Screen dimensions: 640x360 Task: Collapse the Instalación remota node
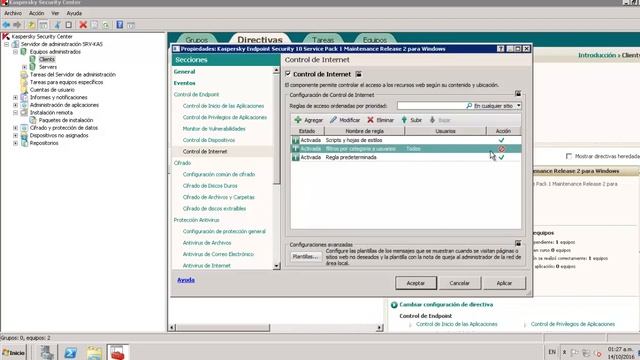pos(16,113)
